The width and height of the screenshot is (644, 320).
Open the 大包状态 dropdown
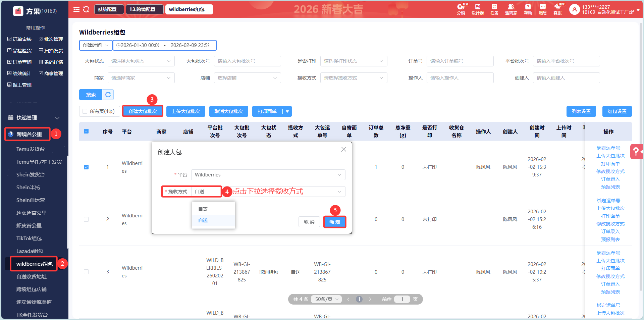pos(141,61)
